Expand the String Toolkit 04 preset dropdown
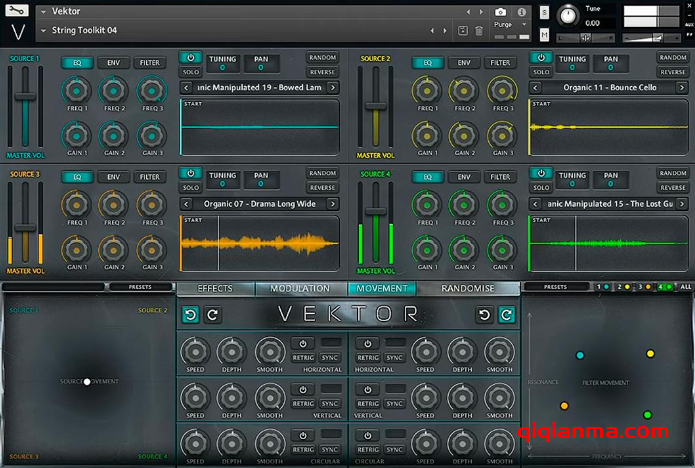The image size is (695, 468). point(42,31)
